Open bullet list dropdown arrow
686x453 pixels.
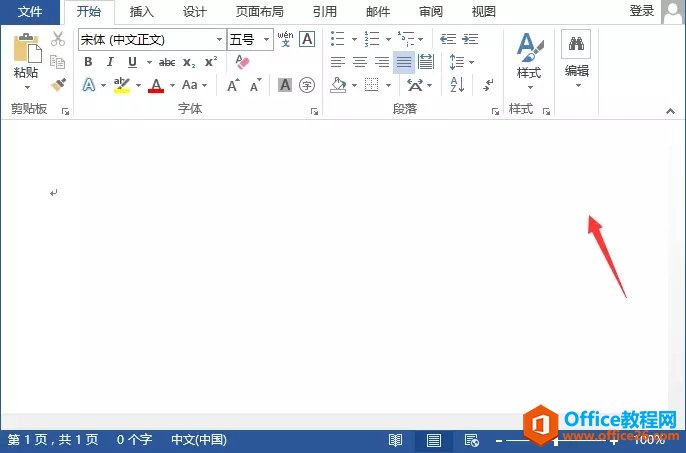click(354, 39)
